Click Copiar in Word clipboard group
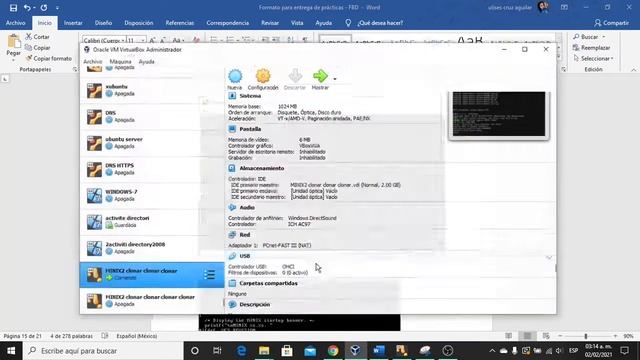 pos(38,48)
